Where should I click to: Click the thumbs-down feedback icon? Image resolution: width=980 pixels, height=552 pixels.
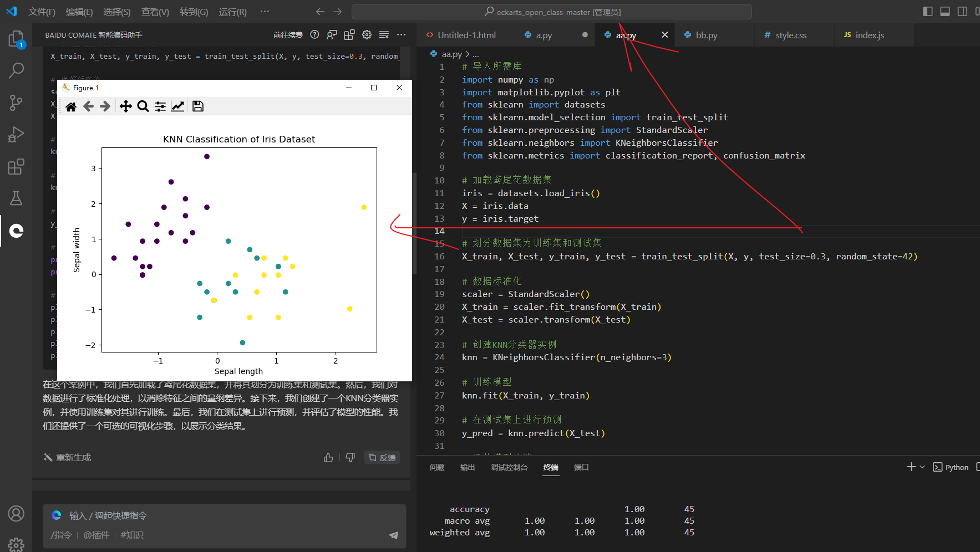click(350, 458)
